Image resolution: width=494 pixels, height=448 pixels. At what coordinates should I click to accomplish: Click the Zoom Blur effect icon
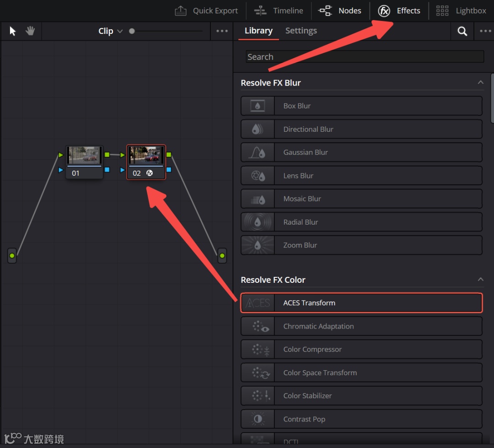258,245
